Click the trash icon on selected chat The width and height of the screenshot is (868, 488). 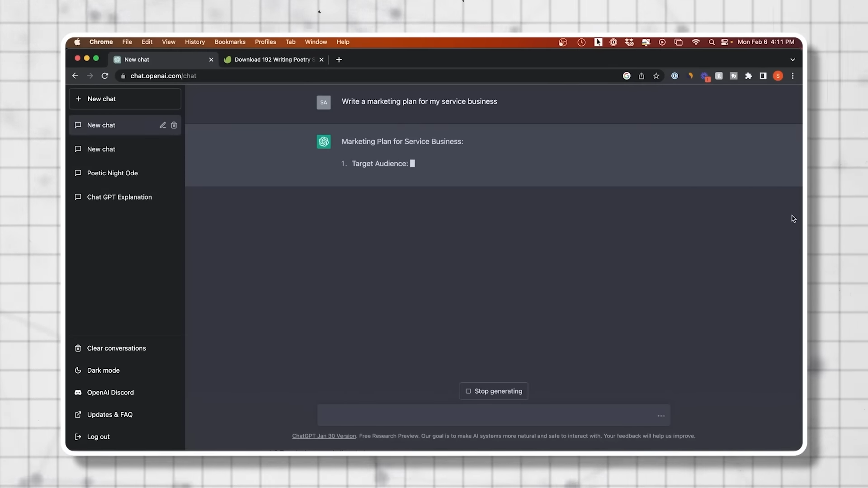point(174,125)
